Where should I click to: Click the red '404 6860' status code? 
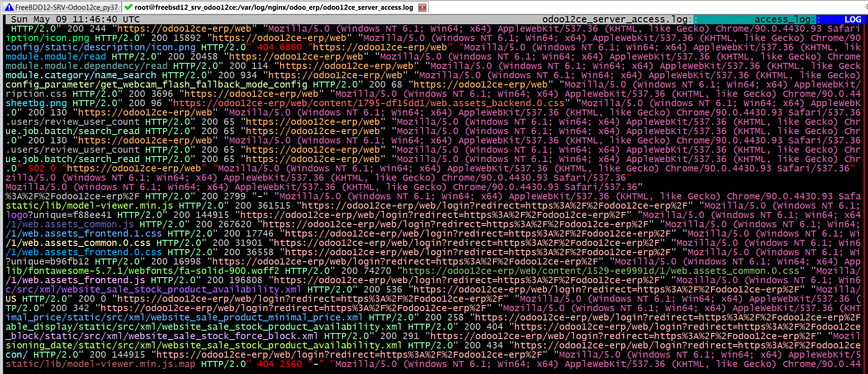(280, 47)
